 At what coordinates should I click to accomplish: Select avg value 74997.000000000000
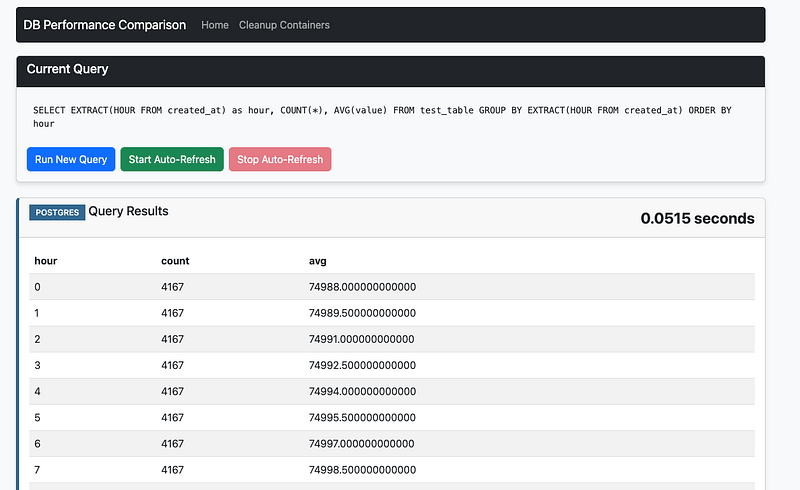tap(362, 444)
